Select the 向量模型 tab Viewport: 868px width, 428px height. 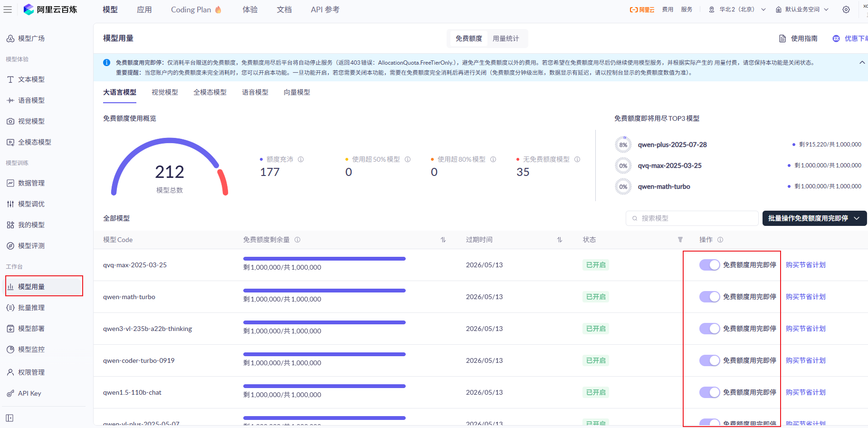pos(297,92)
